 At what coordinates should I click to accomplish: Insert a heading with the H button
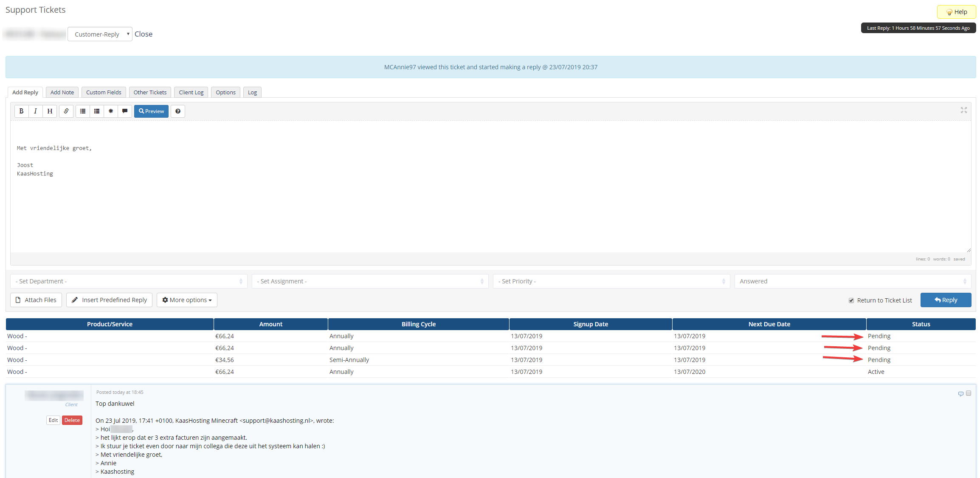pyautogui.click(x=50, y=111)
